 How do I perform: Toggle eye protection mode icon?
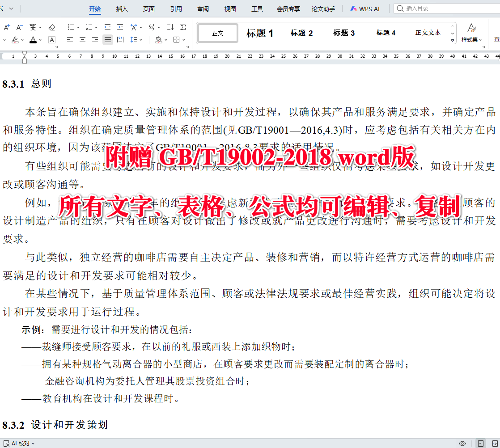coord(462,443)
